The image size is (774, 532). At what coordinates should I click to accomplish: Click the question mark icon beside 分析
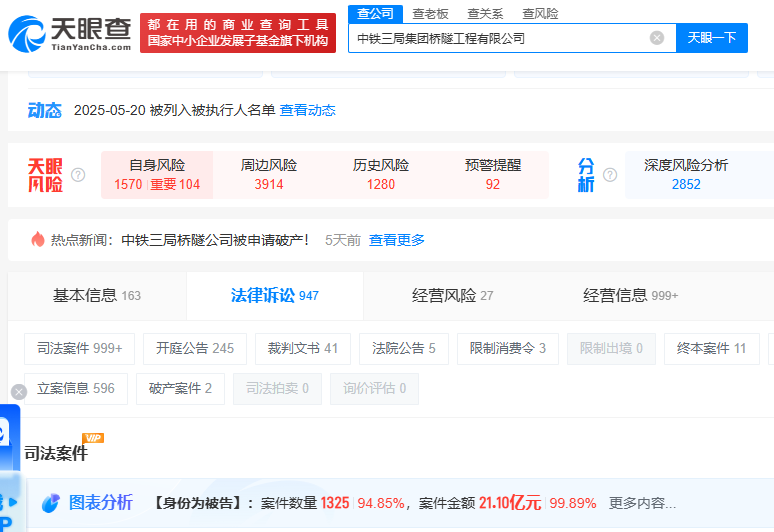coord(609,175)
